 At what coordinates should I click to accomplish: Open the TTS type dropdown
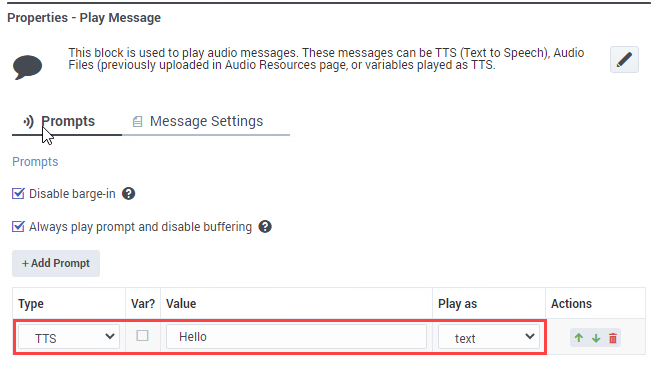tap(69, 337)
